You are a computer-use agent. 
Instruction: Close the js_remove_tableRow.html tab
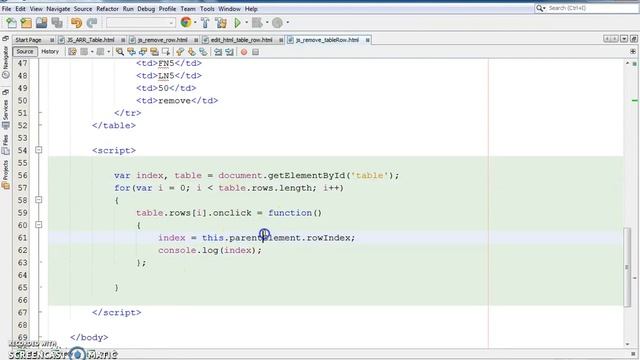click(x=368, y=40)
